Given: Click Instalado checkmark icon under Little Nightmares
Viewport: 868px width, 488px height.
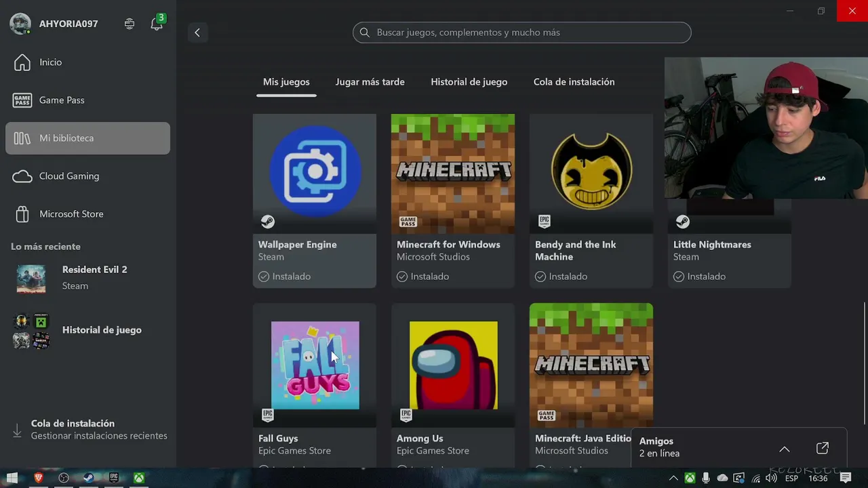Looking at the screenshot, I should click(x=679, y=277).
